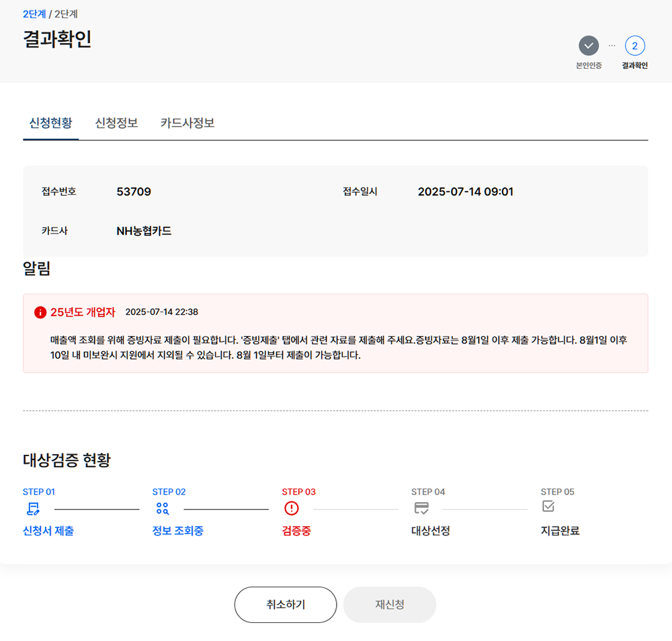The image size is (672, 641).
Task: Select the STEP 02 정보 조회중 icon
Action: [x=162, y=509]
